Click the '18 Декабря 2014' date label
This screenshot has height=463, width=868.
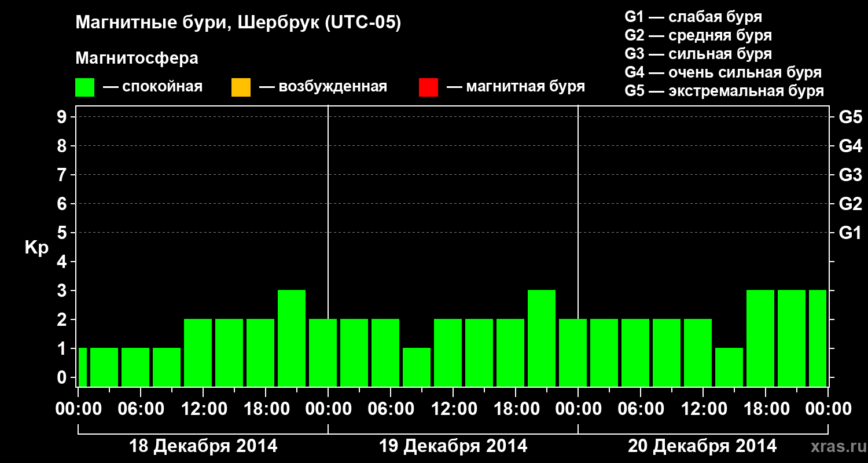click(203, 446)
